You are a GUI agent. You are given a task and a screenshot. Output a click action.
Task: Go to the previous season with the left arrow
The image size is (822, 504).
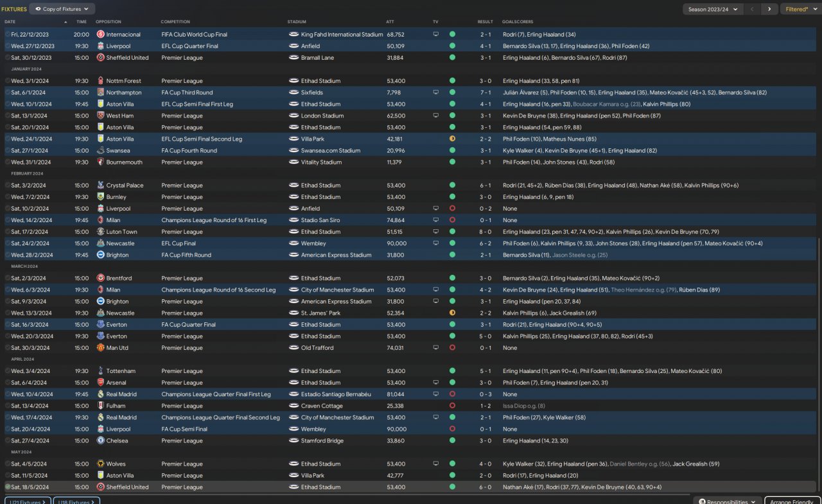753,9
